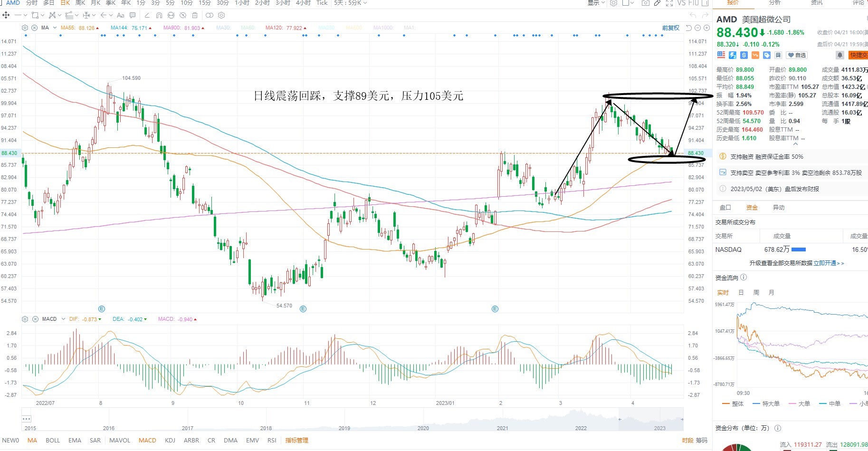This screenshot has height=451, width=868.
Task: Toggle MA indicator on at bottom bar
Action: (32, 441)
